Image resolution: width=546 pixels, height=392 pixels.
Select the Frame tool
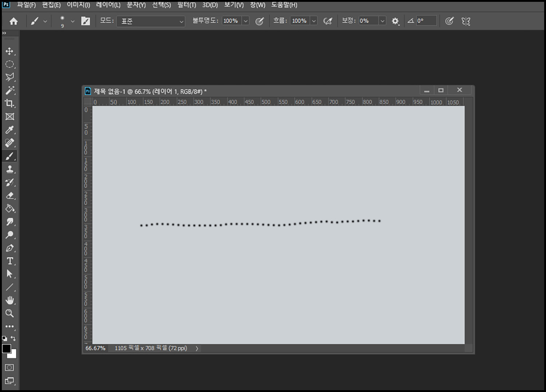tap(9, 116)
